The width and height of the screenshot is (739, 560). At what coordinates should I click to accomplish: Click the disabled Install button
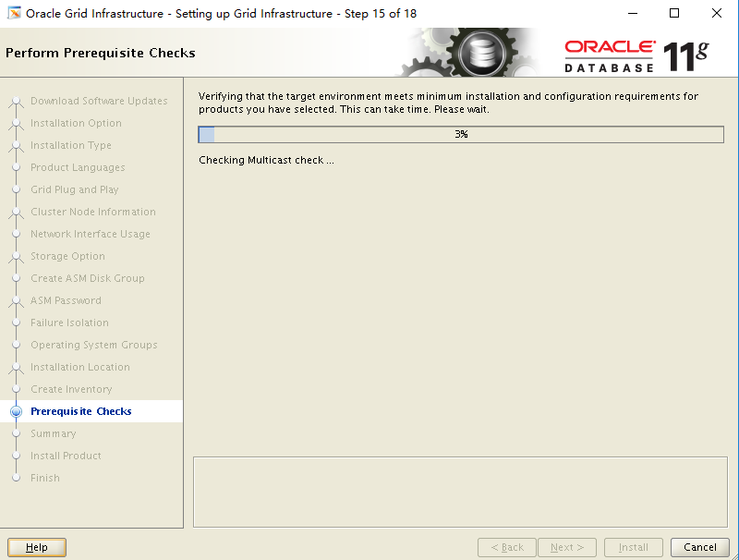click(634, 547)
